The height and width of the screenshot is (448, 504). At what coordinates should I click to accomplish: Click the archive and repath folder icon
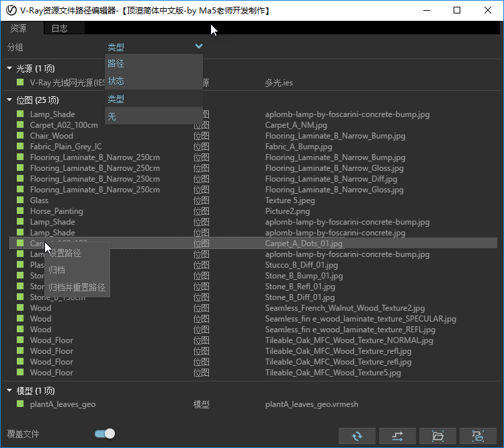coord(478,436)
